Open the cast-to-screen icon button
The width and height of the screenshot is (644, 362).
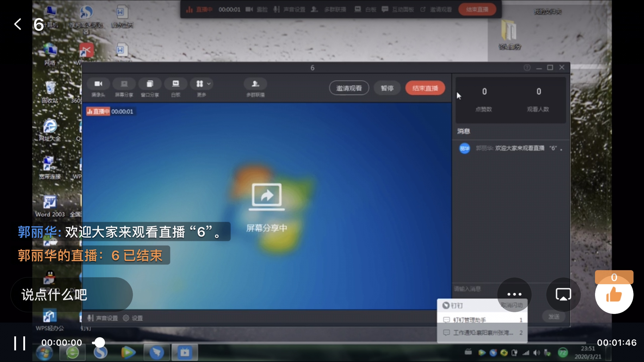click(563, 294)
